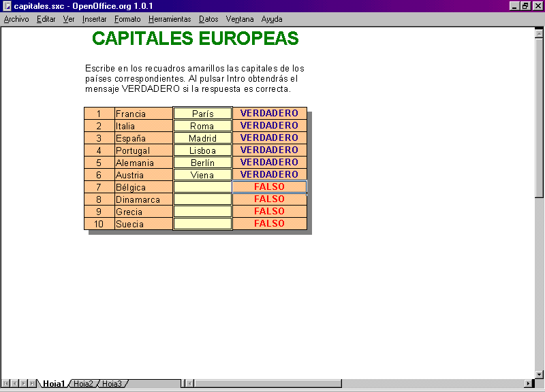Open the Herramientas menu
This screenshot has height=392, width=545.
(x=170, y=19)
